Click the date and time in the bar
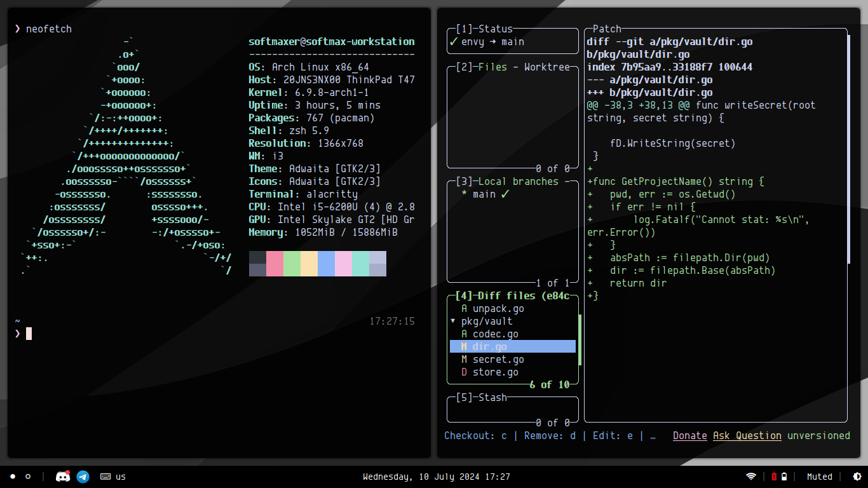Screen dimensions: 868x488 [437, 477]
